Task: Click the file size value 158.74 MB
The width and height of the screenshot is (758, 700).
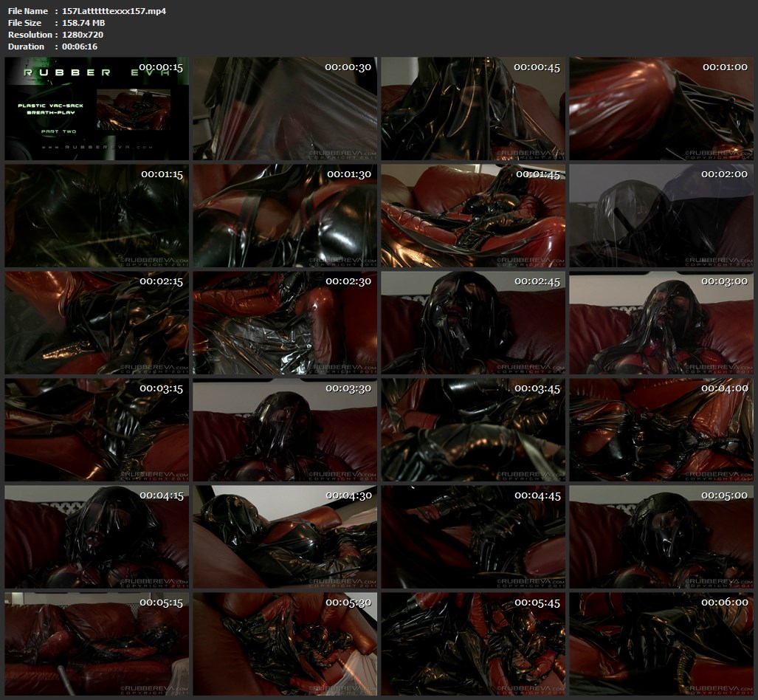Action: pyautogui.click(x=83, y=23)
